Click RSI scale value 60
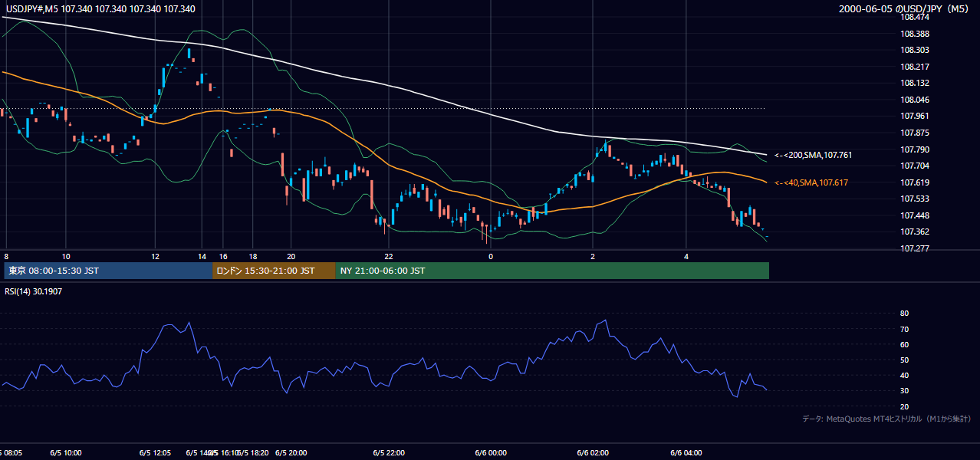 click(x=904, y=345)
